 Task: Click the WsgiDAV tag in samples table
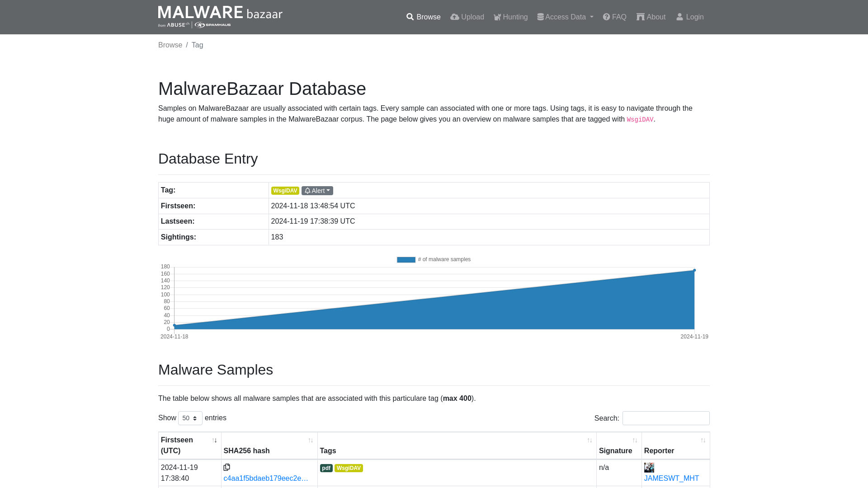point(349,467)
